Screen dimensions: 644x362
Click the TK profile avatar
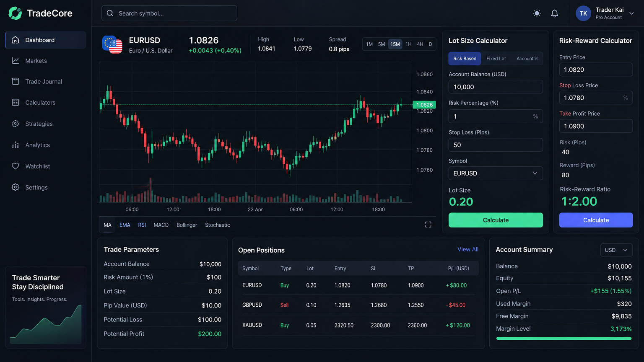pos(583,13)
